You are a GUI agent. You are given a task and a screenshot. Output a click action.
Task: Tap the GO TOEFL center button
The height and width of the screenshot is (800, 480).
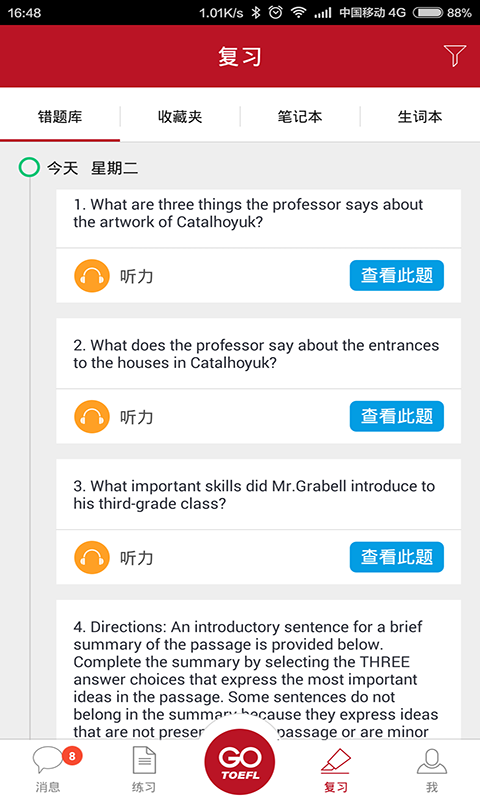tap(240, 762)
